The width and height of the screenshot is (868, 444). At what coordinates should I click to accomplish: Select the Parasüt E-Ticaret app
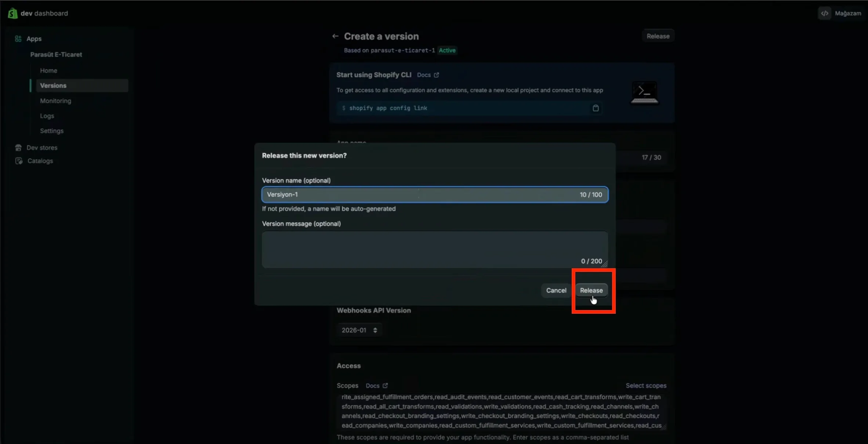56,54
